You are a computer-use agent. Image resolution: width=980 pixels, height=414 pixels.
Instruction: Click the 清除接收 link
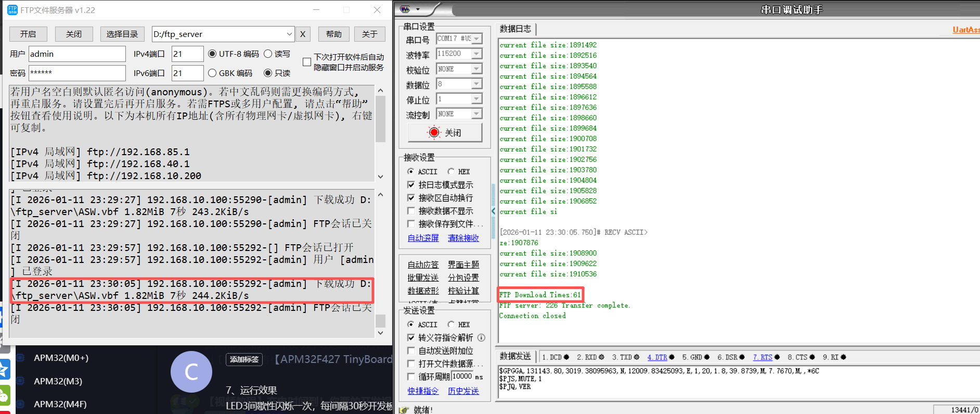point(463,238)
